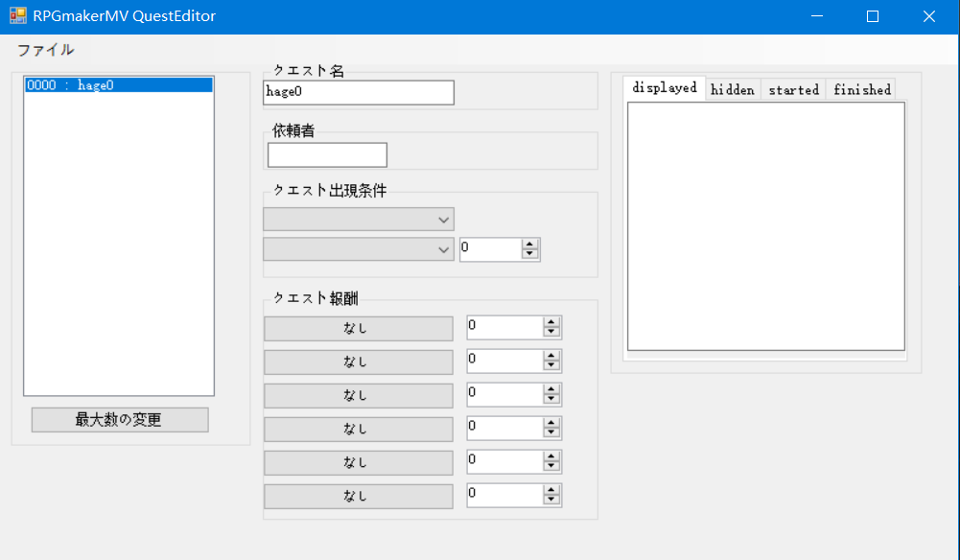Click fourth reward quantity number field
The image size is (960, 560).
point(505,429)
